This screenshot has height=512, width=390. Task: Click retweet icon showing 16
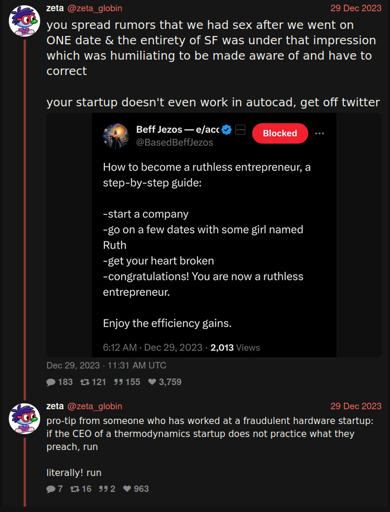point(75,489)
